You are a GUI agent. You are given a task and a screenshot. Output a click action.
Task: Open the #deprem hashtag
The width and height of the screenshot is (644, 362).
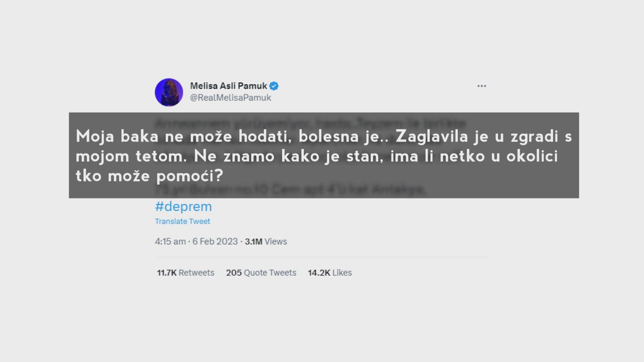click(x=183, y=206)
